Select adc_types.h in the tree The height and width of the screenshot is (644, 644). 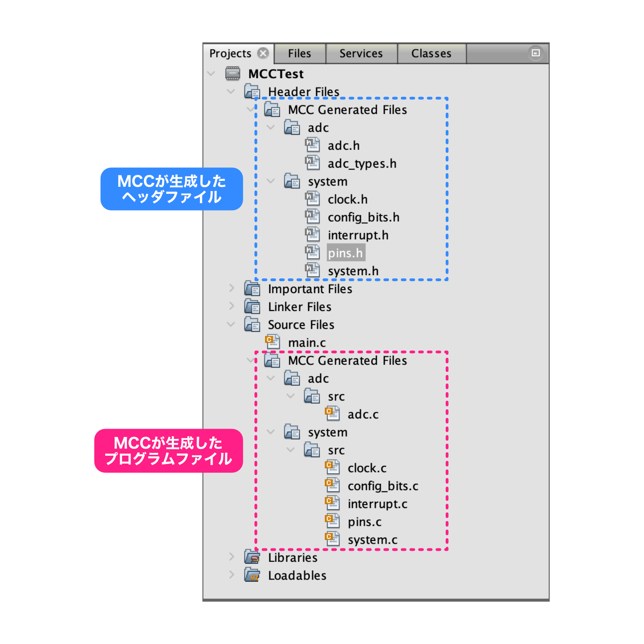pyautogui.click(x=362, y=163)
